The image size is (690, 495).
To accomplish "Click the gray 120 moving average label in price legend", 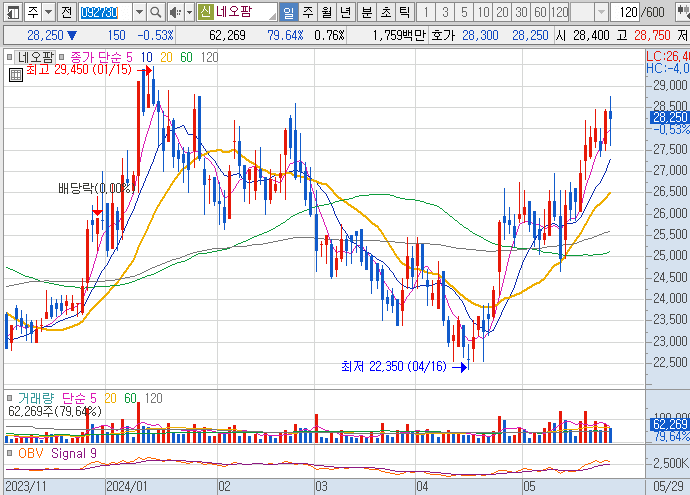I will point(209,57).
